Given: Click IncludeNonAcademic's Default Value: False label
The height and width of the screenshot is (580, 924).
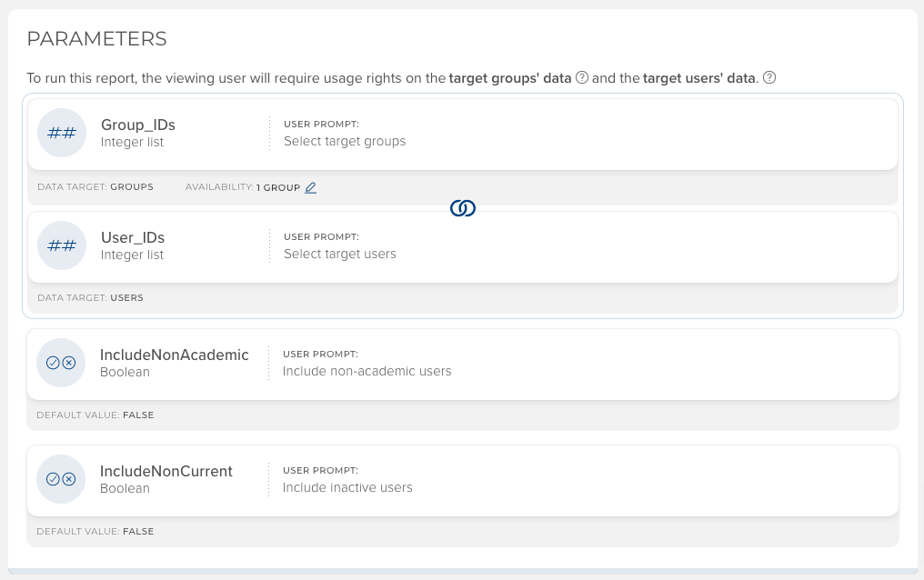Looking at the screenshot, I should tap(95, 415).
